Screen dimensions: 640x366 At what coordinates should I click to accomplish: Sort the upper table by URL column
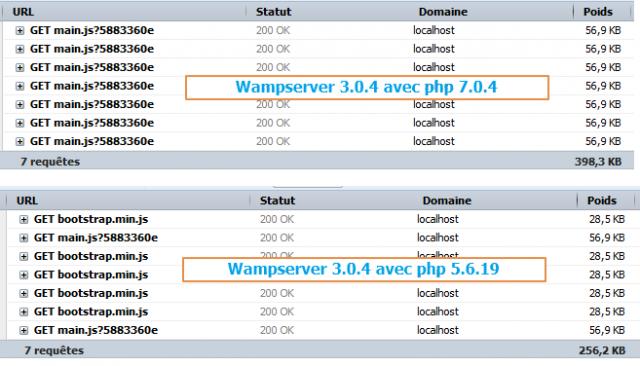[x=23, y=12]
